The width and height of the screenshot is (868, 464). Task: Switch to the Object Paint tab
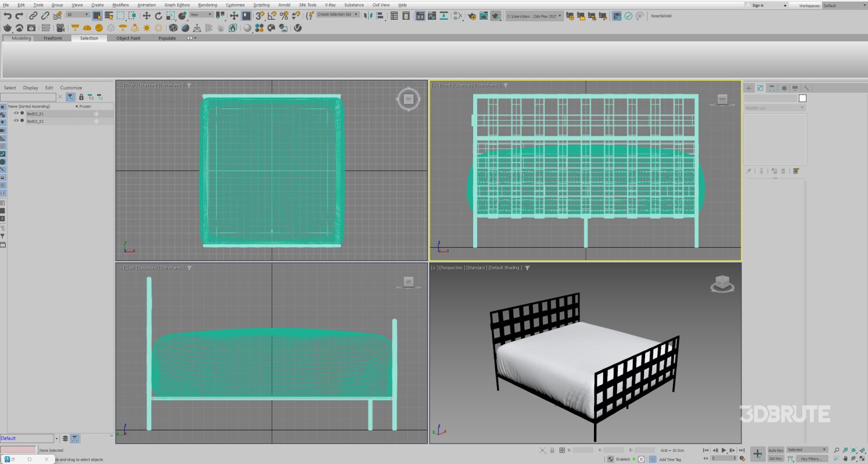[128, 38]
